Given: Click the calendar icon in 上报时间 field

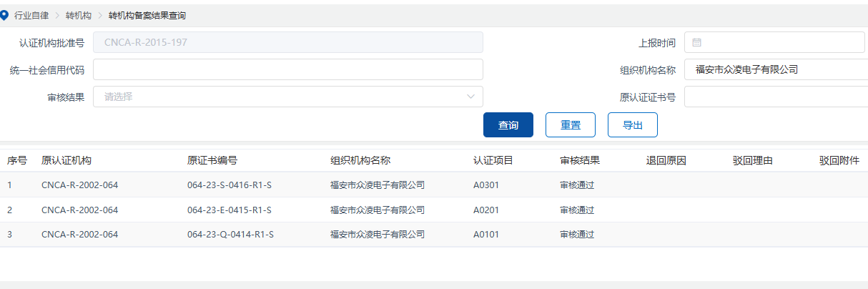Looking at the screenshot, I should point(696,43).
